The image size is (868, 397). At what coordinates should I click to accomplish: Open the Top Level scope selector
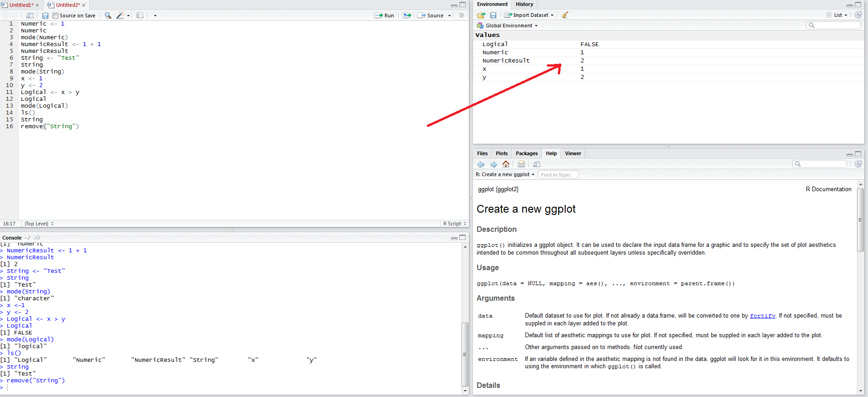(x=39, y=224)
